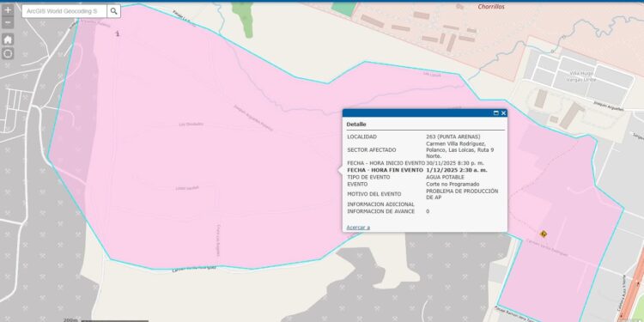Select the 'FECHA - HORA FIN EVENTO' label

[385, 170]
